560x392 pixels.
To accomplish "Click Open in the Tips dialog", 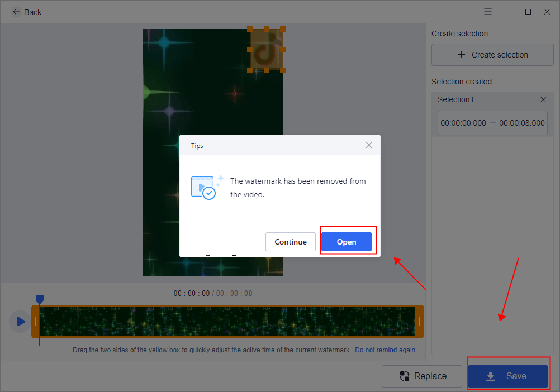I will 347,242.
